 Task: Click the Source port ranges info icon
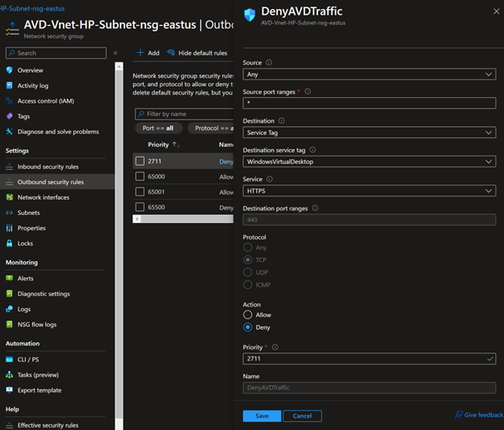pyautogui.click(x=308, y=91)
